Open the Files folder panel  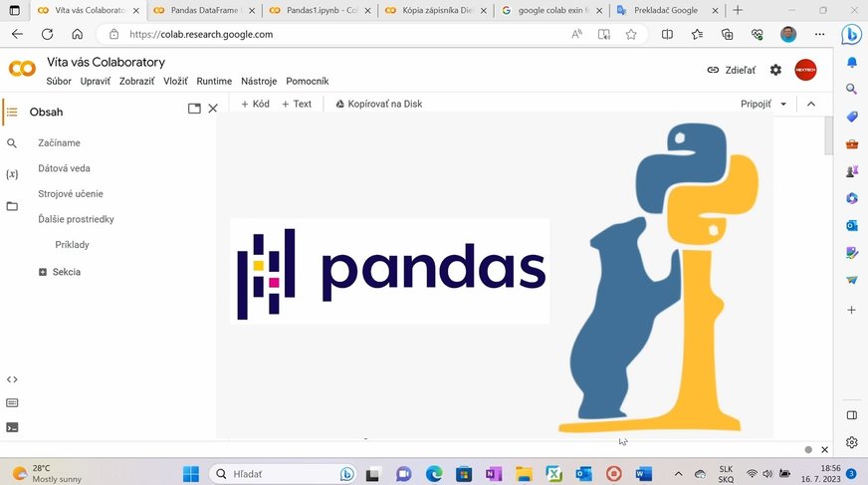[x=12, y=206]
